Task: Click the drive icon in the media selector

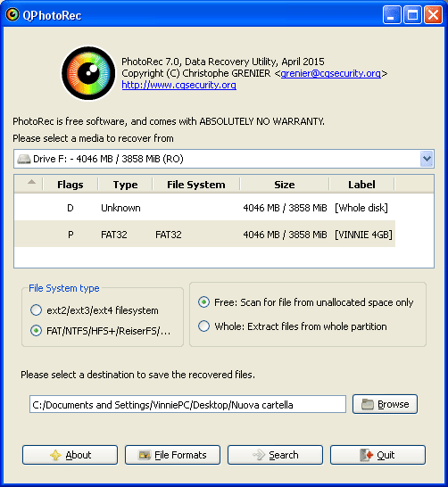Action: pyautogui.click(x=23, y=159)
